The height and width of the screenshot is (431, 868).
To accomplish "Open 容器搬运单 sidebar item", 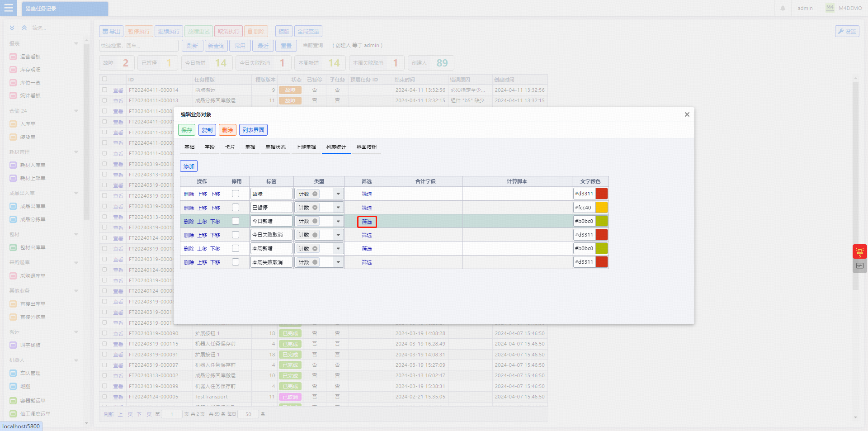I will (x=33, y=401).
